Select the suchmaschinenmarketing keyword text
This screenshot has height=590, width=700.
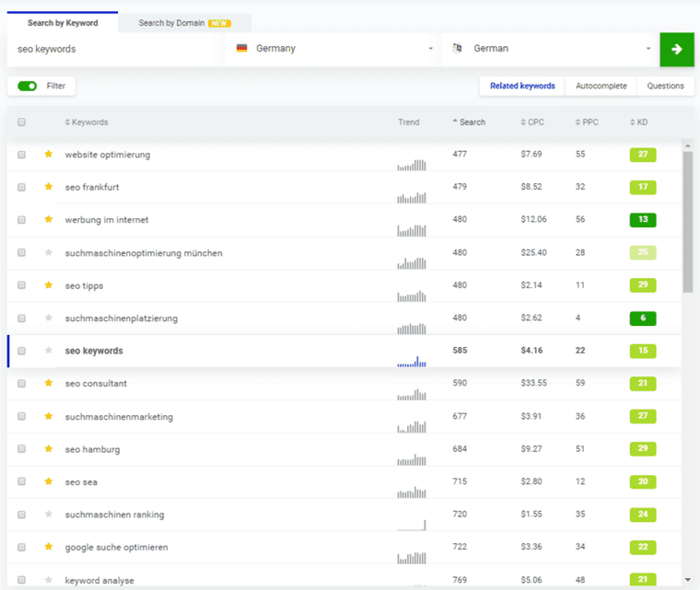(119, 417)
